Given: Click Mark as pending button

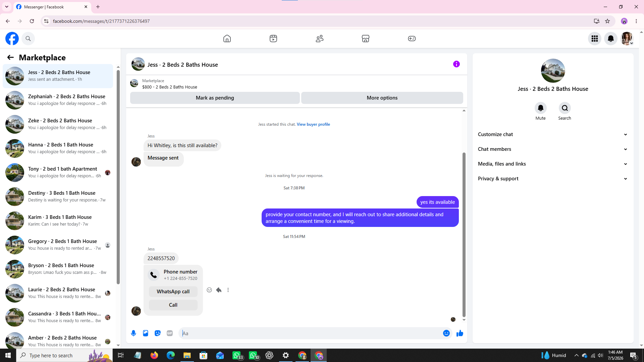Looking at the screenshot, I should 215,98.
